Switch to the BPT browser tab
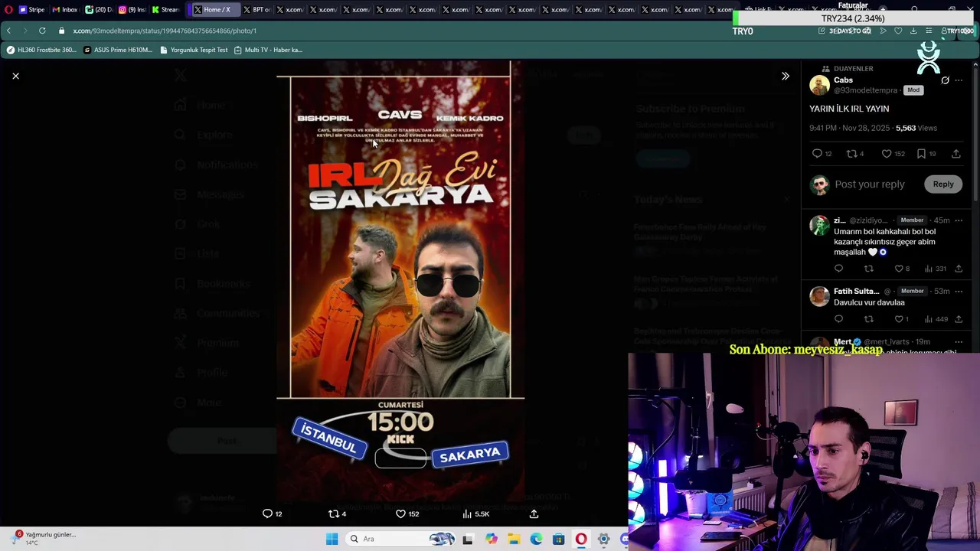Image resolution: width=980 pixels, height=551 pixels. [256, 10]
